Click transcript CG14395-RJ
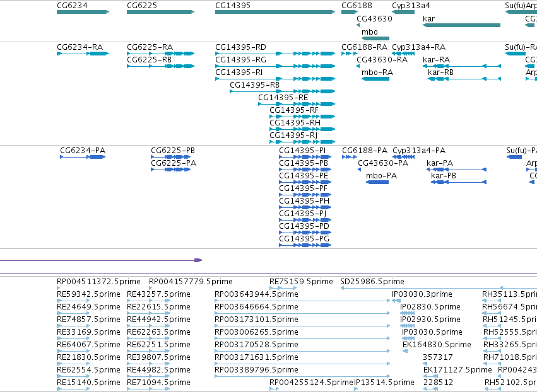Screen dimensions: 537x392 [x=293, y=135]
